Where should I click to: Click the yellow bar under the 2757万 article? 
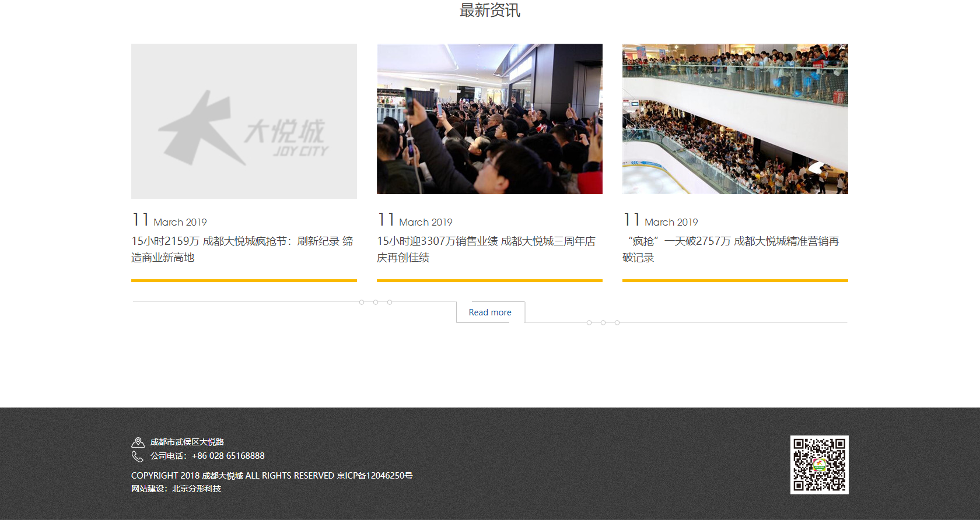pos(735,280)
